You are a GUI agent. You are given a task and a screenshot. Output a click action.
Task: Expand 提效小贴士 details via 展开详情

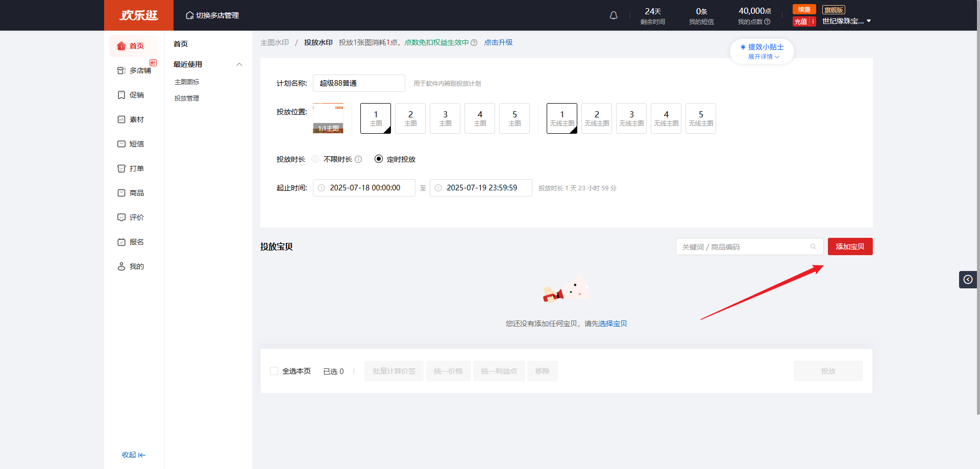pos(764,57)
